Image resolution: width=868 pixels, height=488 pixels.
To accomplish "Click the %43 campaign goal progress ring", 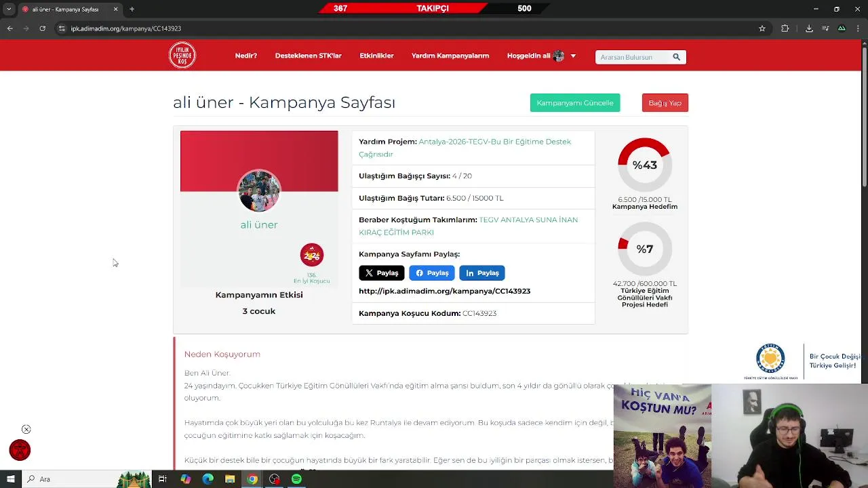I will pos(645,165).
